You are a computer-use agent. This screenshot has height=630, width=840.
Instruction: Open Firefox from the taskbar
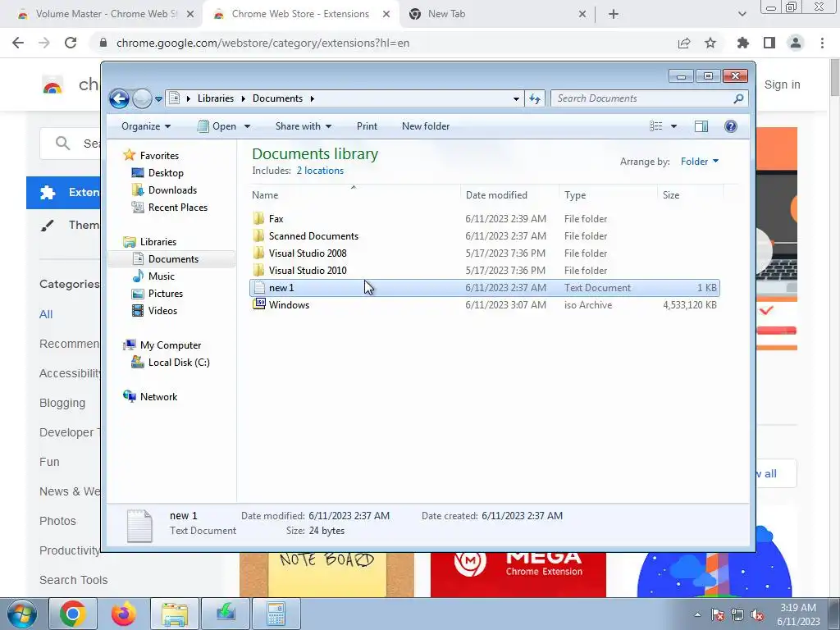[x=124, y=614]
